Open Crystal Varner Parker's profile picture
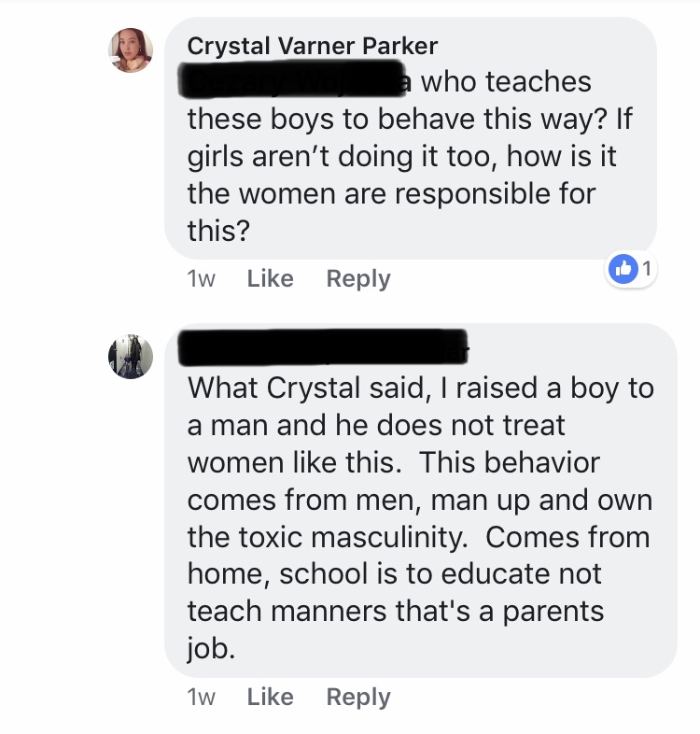The image size is (700, 734). pyautogui.click(x=131, y=49)
